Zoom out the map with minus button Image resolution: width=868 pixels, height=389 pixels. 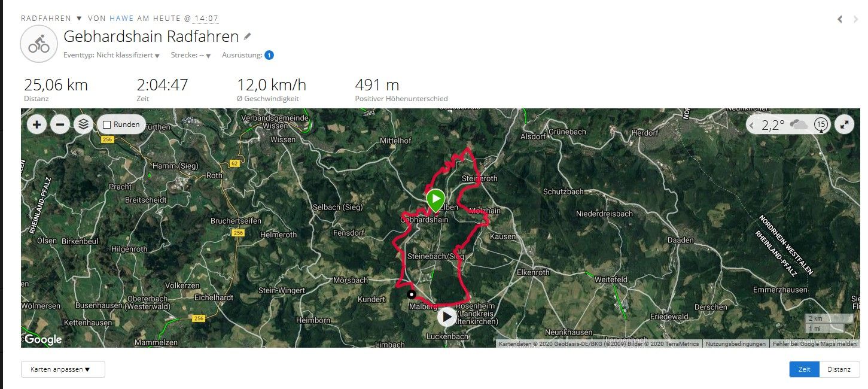(60, 124)
